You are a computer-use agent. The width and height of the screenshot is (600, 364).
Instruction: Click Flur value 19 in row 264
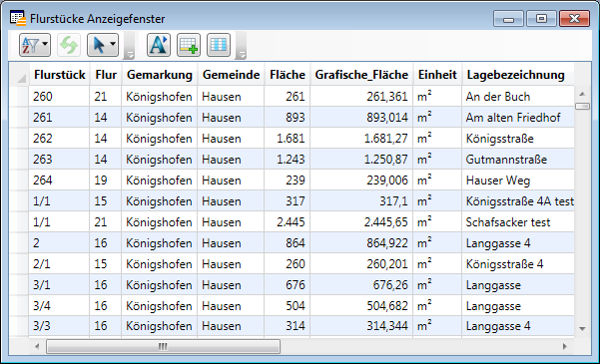[106, 181]
